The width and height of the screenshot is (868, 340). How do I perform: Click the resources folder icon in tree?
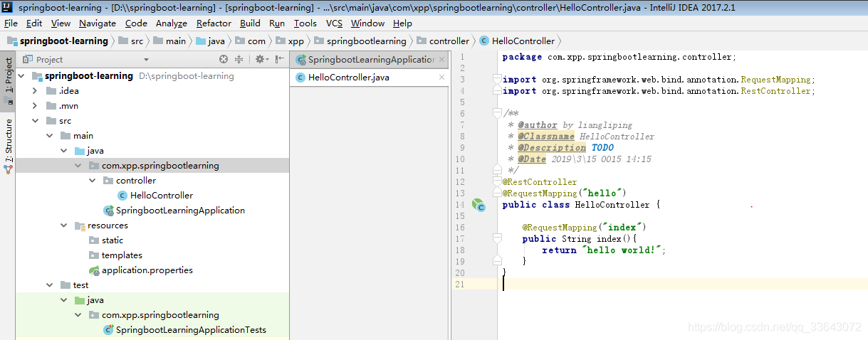point(80,225)
